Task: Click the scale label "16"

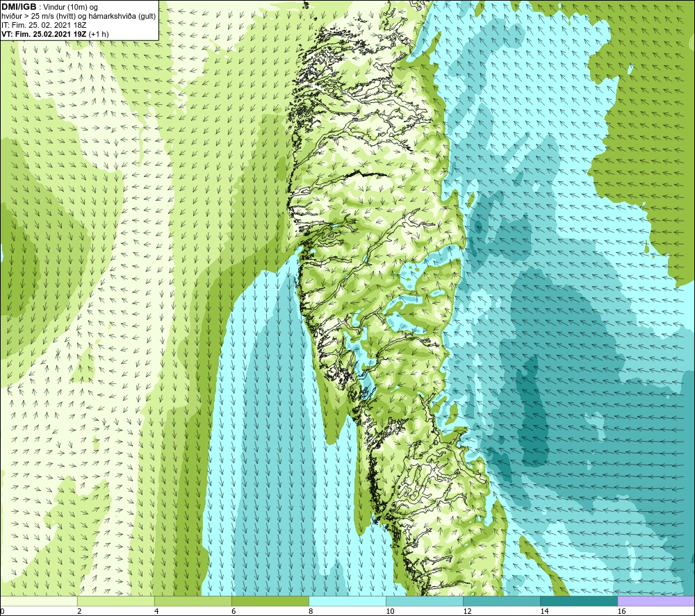Action: pos(621,612)
